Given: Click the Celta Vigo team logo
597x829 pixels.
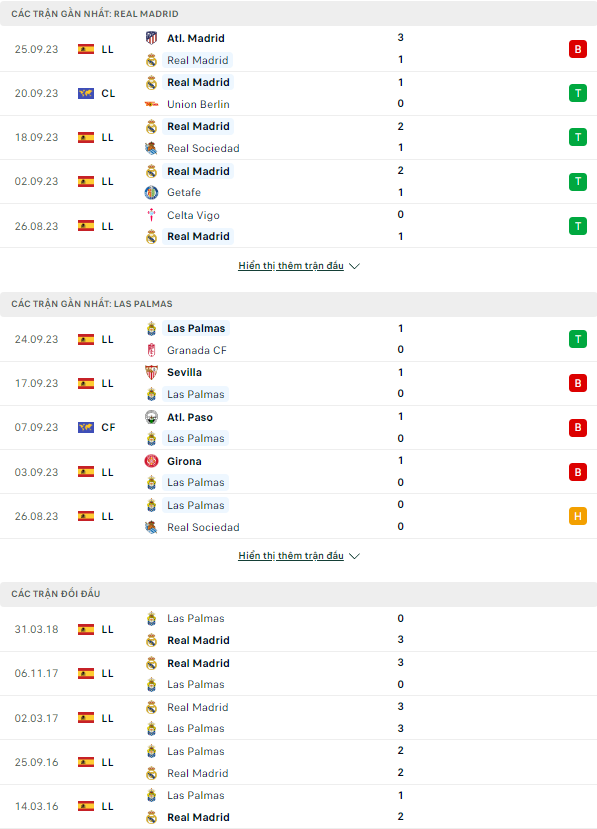Looking at the screenshot, I should [151, 215].
